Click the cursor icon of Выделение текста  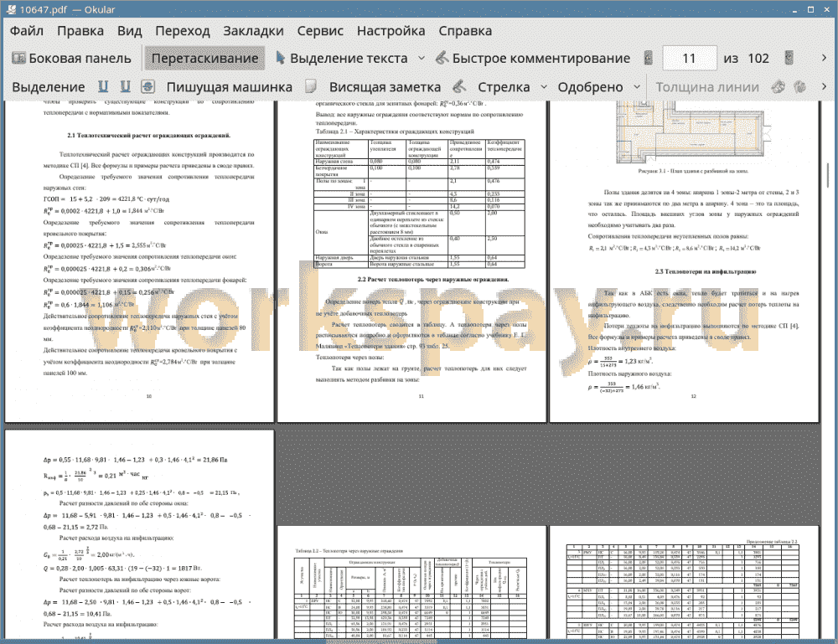[x=280, y=58]
